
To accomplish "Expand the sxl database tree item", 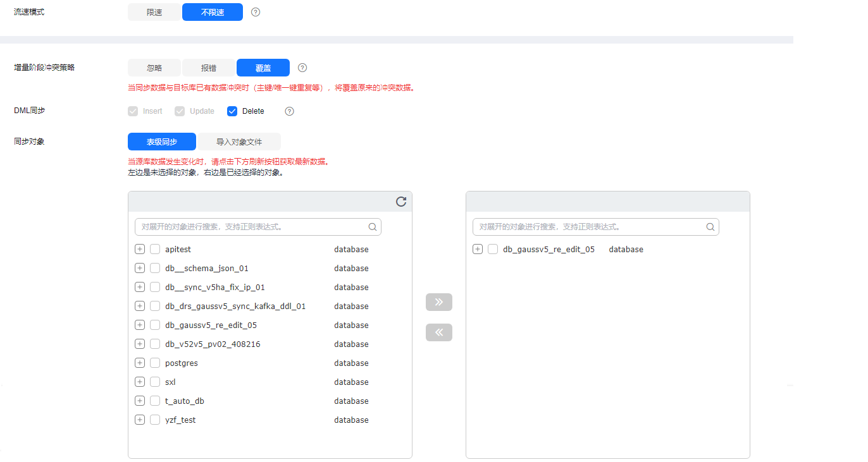I will coord(139,382).
